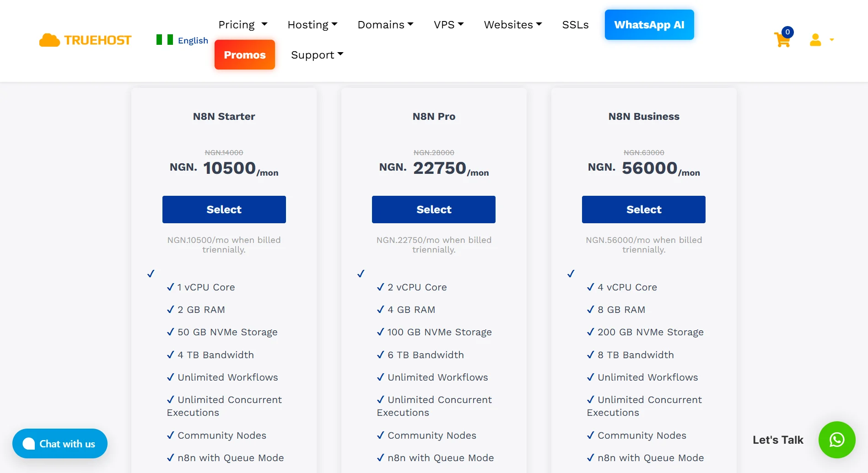Click '4 TB Bandwidth' feature

coord(216,355)
